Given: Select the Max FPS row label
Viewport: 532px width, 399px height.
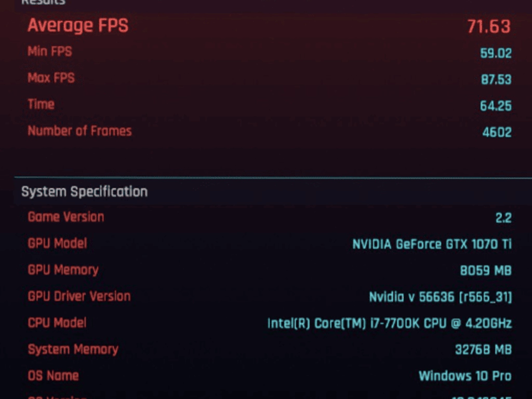Looking at the screenshot, I should pos(51,78).
